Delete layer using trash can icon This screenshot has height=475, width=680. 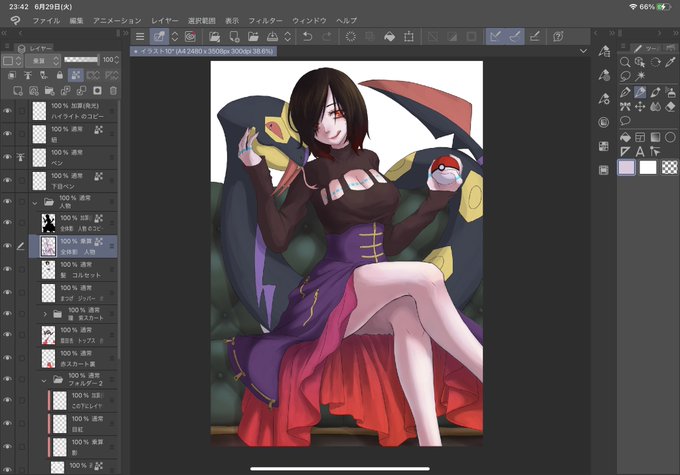pos(113,91)
